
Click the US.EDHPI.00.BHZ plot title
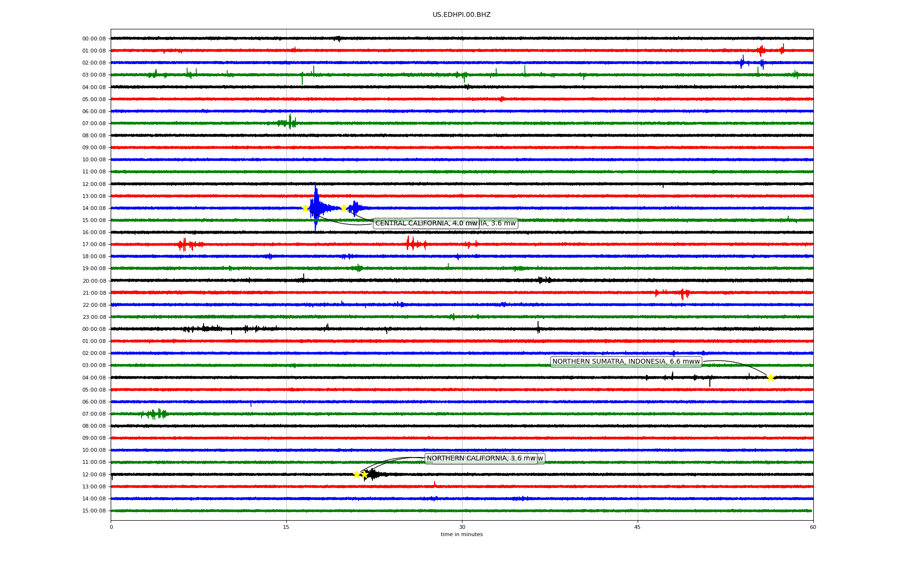tap(462, 15)
